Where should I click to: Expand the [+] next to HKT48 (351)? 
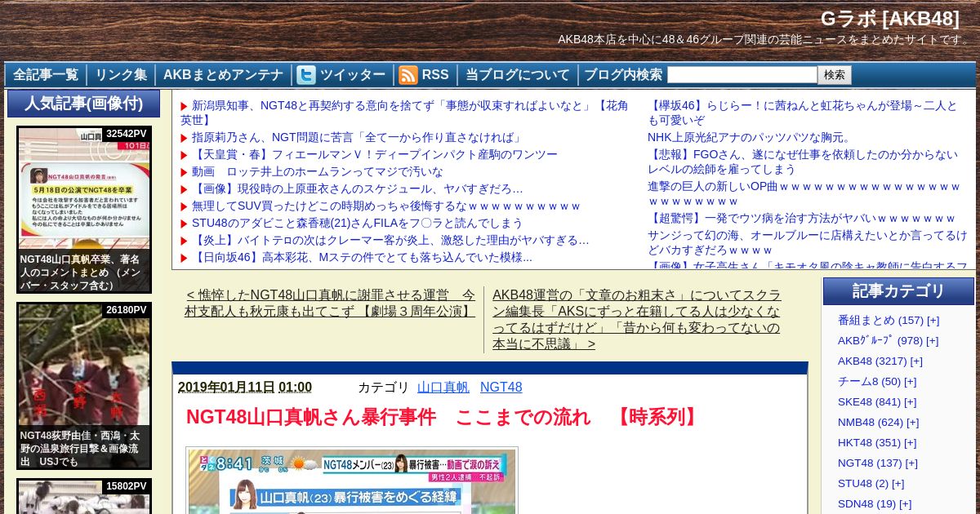click(910, 443)
